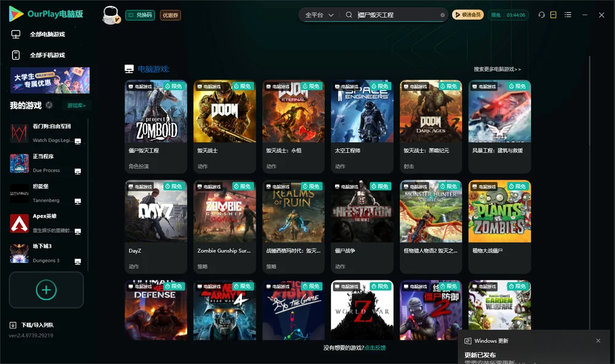Open the 极速会员 membership button
This screenshot has width=615, height=364.
(x=467, y=15)
